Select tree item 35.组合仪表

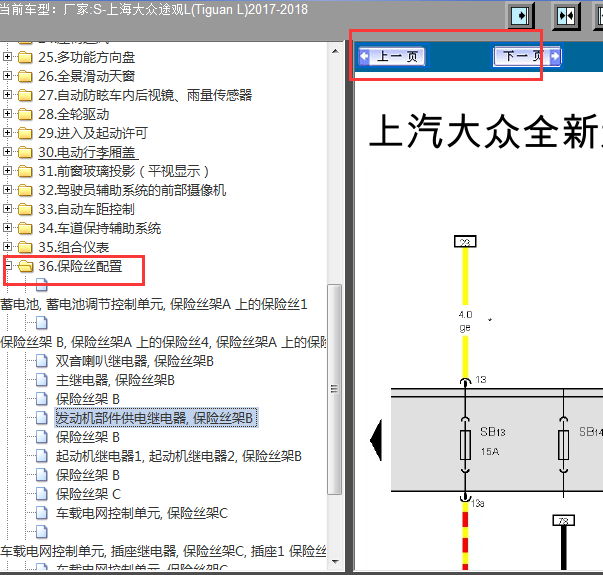click(x=73, y=247)
